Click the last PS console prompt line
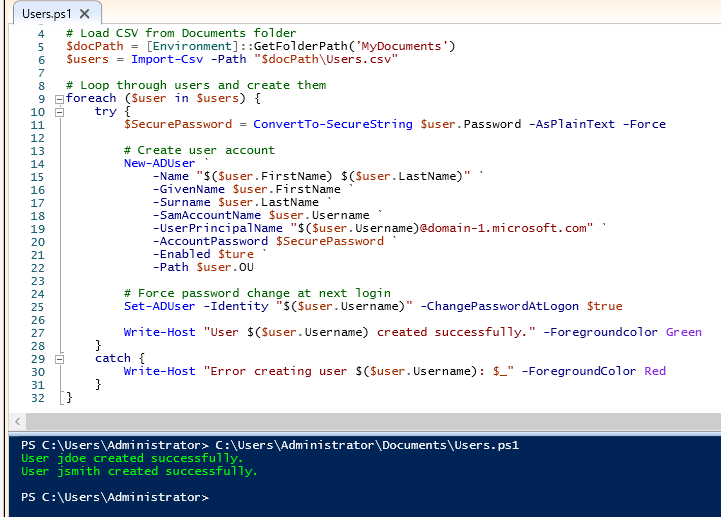Screen dimensions: 721x517 115,497
